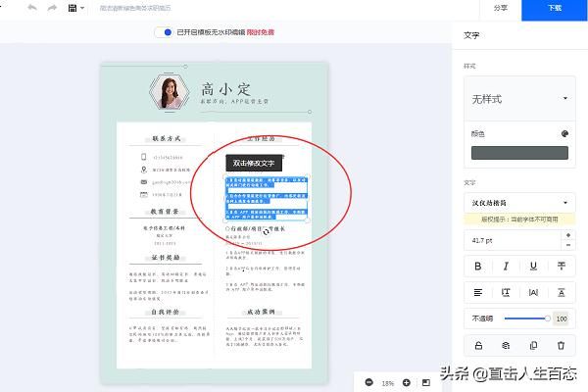
Task: Expand the 汉仪 font family dropdown
Action: [x=519, y=203]
